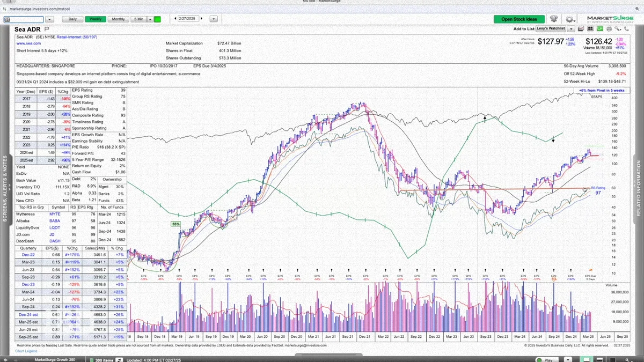Viewport: 644px width, 362px height.
Task: Select the Monthly chart interval
Action: click(x=118, y=19)
